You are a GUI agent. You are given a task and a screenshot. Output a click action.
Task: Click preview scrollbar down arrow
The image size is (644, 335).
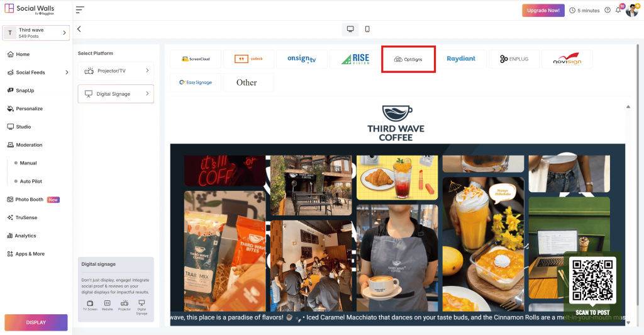coord(628,323)
